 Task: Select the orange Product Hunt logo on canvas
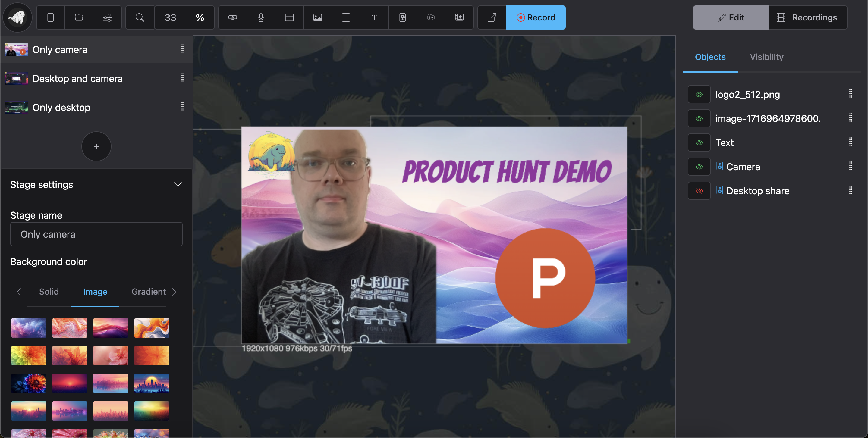pos(545,278)
